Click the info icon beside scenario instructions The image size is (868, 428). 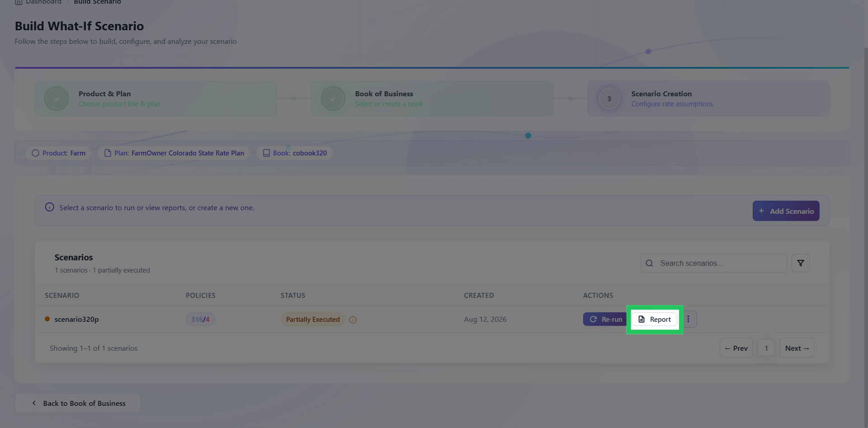tap(50, 207)
